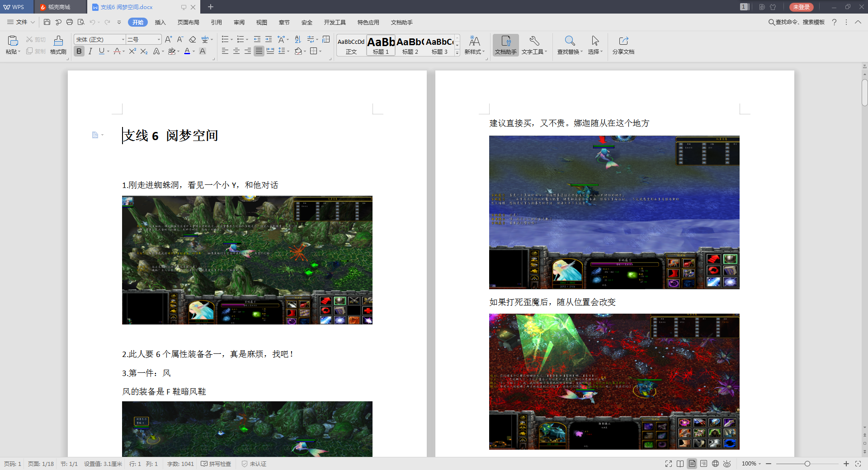Click the Copy (复制) button
Screen dimensions: 868x470
36,51
